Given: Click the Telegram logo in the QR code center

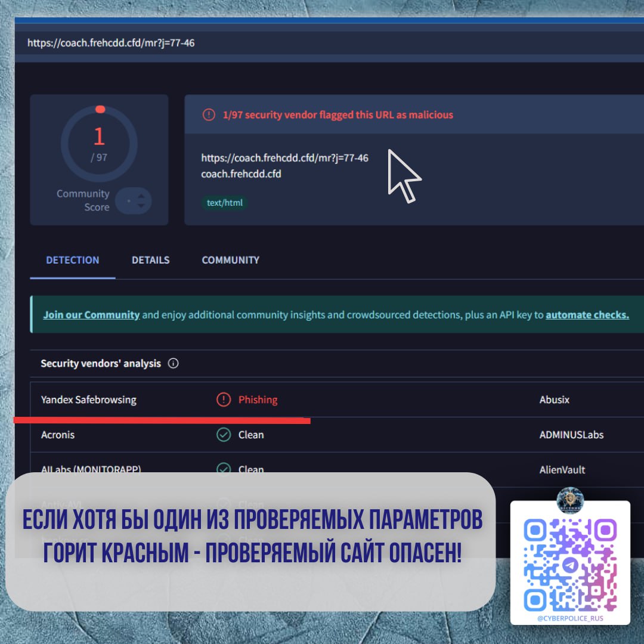Looking at the screenshot, I should [x=570, y=564].
